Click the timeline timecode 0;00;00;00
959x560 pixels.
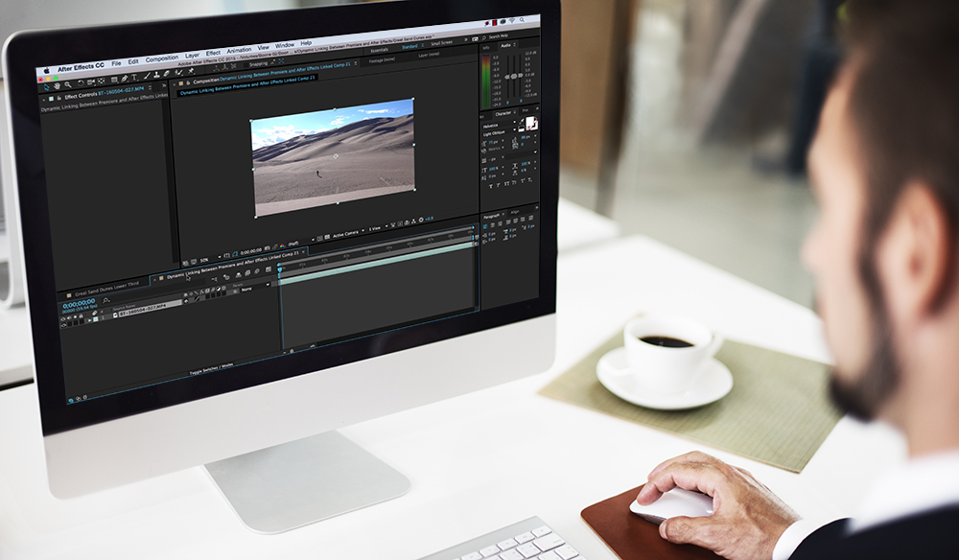80,304
